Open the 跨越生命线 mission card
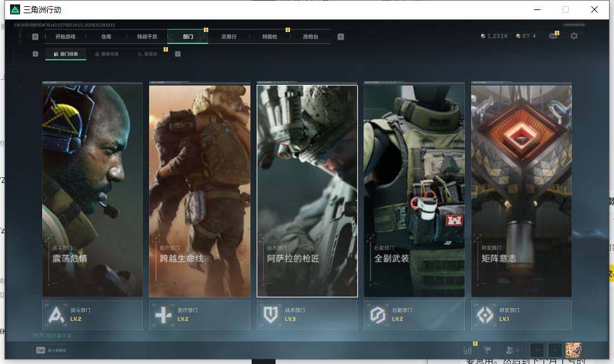 click(x=199, y=190)
